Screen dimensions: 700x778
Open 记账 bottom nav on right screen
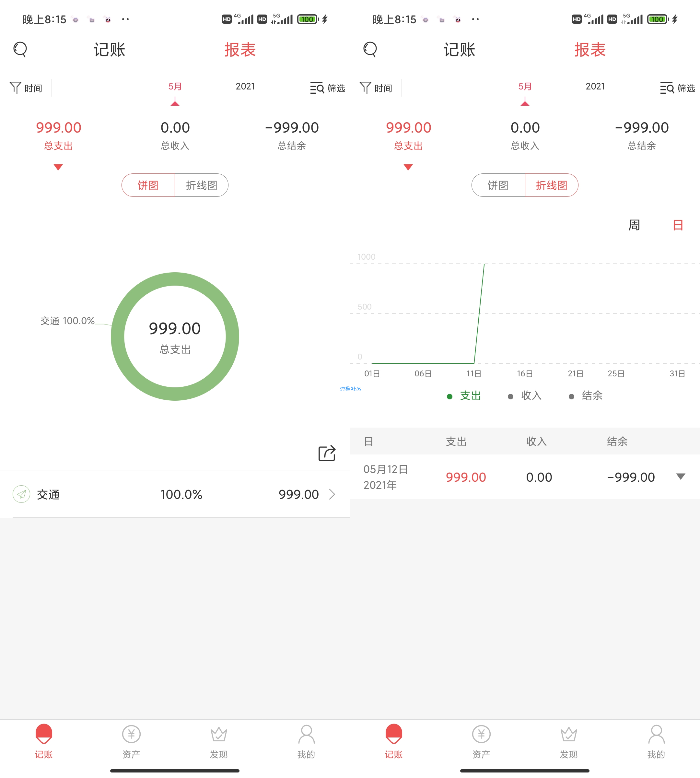click(x=394, y=741)
